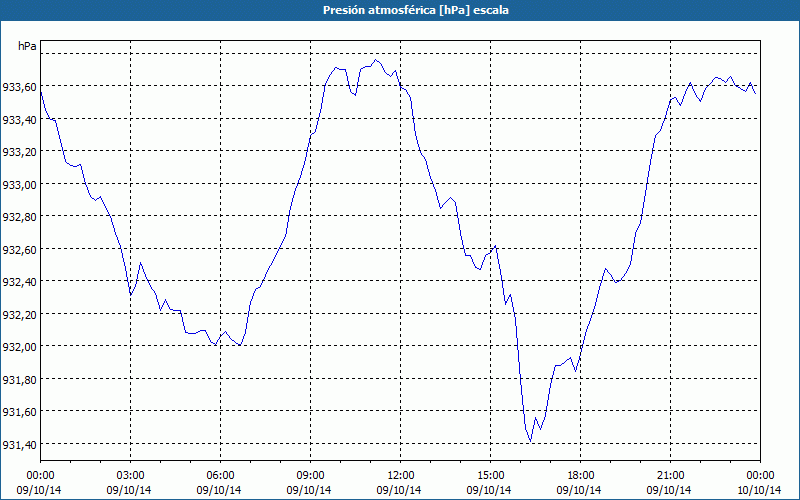The height and width of the screenshot is (500, 800).
Task: Click the 10/10/14 date label
Action: click(759, 490)
